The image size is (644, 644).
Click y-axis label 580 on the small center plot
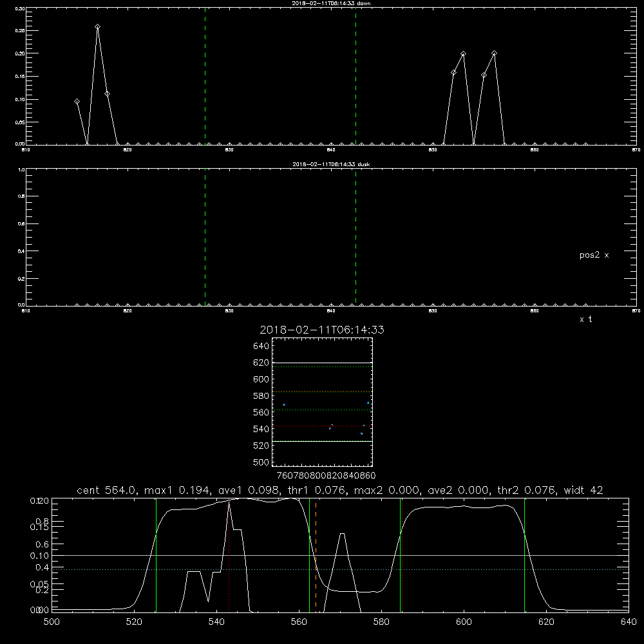pyautogui.click(x=261, y=396)
